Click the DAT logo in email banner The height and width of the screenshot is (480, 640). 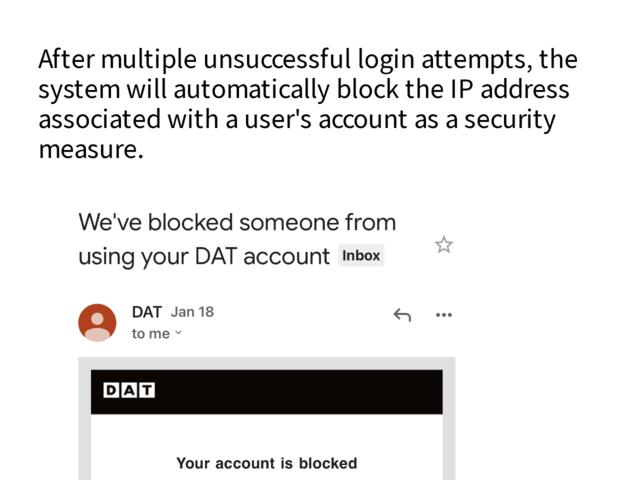[129, 390]
